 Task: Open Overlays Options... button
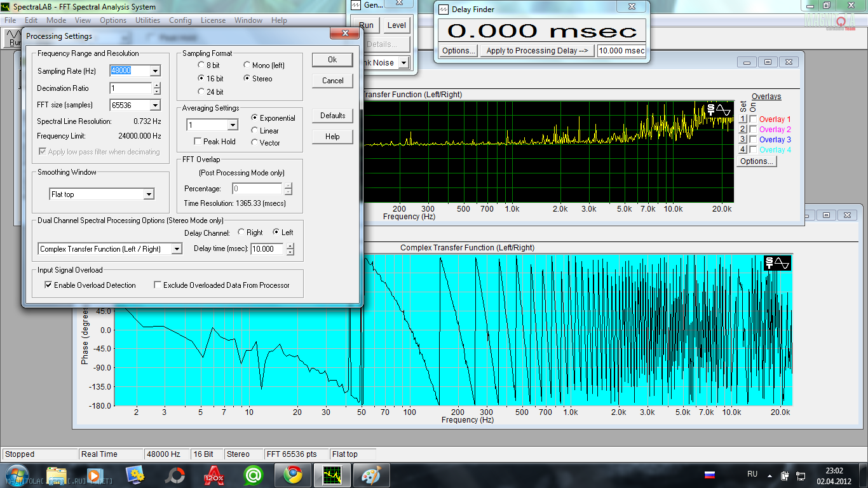coord(757,161)
